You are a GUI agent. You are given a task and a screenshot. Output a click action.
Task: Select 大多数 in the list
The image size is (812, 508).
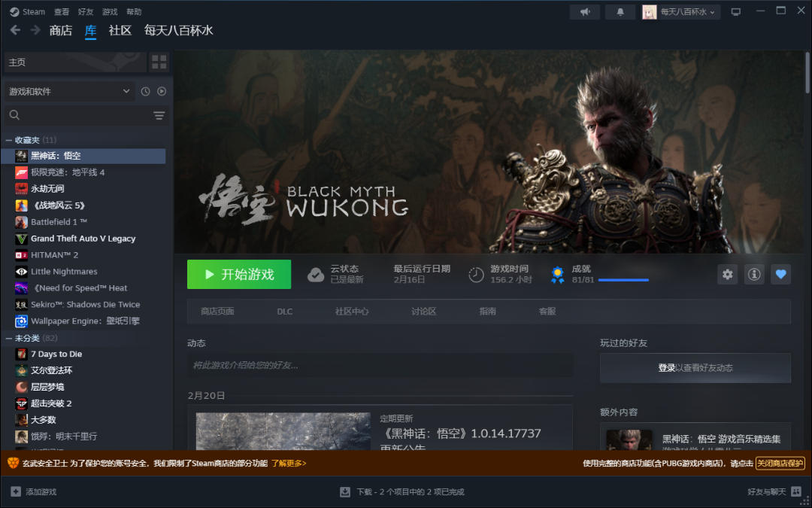pos(83,420)
